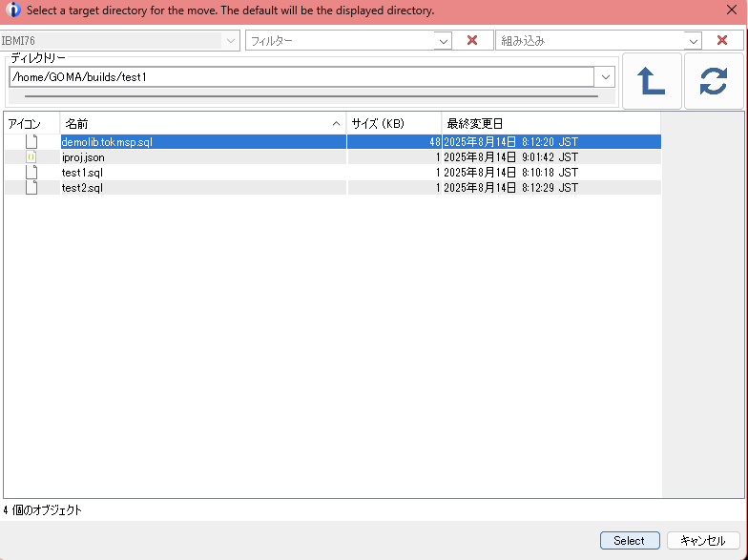Open the IBMI76 system dropdown
Screen dimensions: 748x560
[x=231, y=40]
